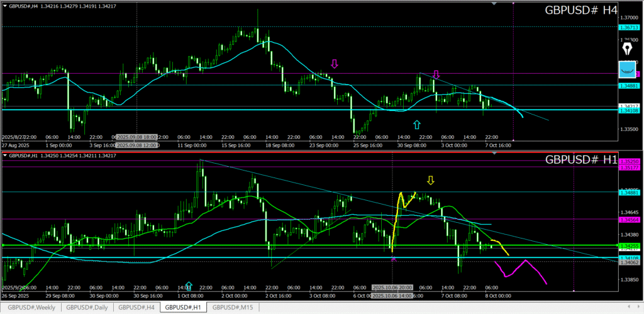Click the 1.34881 price label on H4 axis
The height and width of the screenshot is (314, 644).
[629, 85]
